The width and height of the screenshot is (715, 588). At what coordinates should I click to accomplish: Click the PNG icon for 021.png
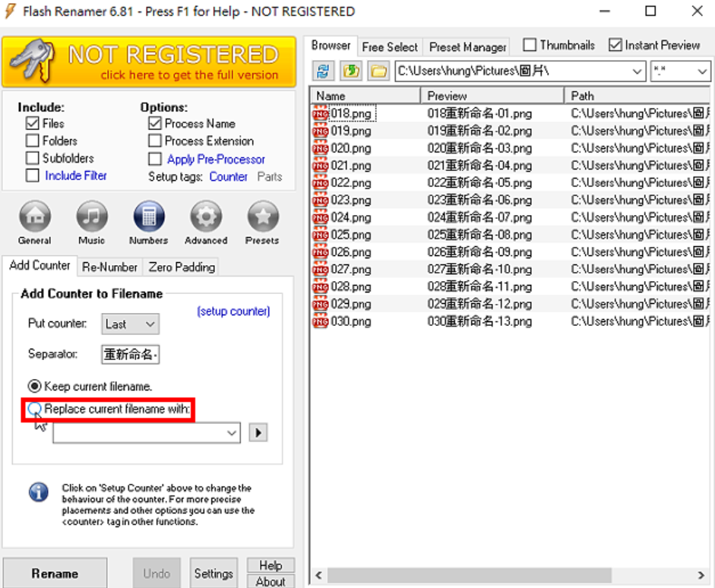[x=320, y=166]
